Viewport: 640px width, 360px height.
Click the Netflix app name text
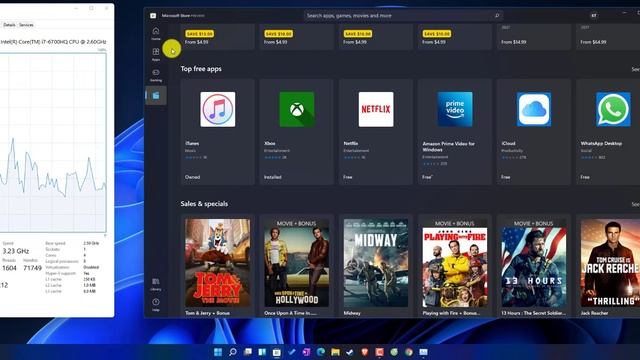351,143
